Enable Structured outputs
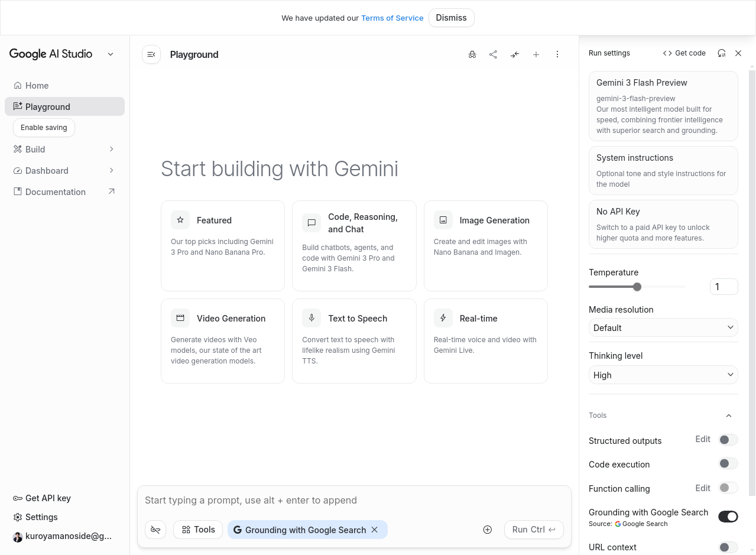Image resolution: width=756 pixels, height=555 pixels. pos(728,439)
